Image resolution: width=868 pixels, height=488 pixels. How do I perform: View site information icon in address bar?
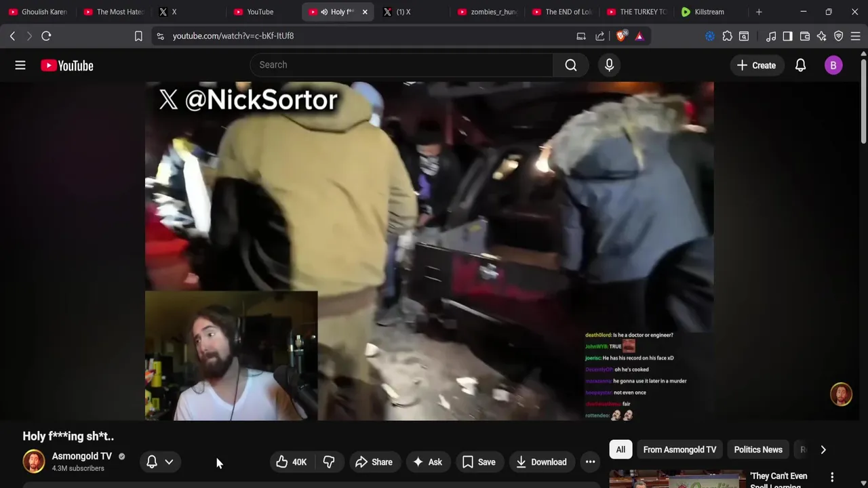160,36
